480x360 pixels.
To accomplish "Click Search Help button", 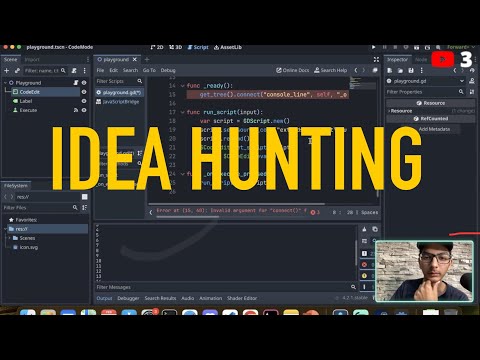I will pos(331,70).
